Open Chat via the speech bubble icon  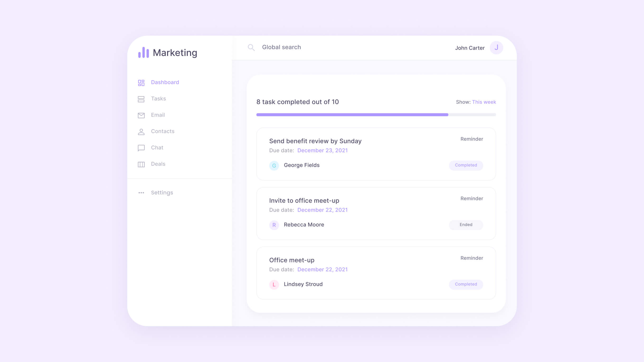point(141,148)
